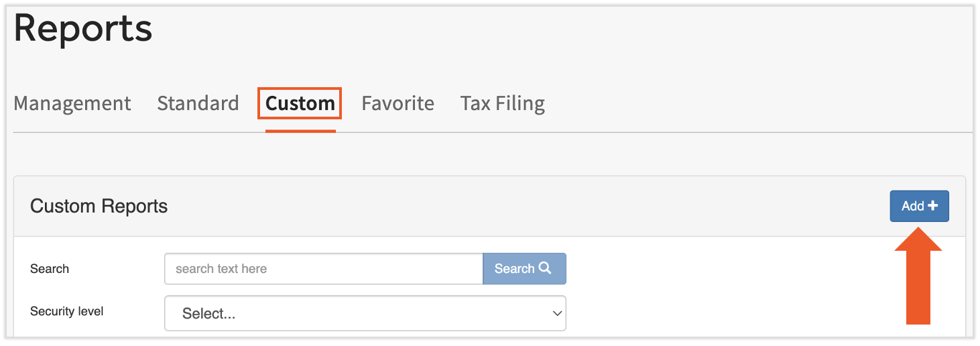Click the 'Select...' placeholder text
980x346 pixels.
(x=208, y=314)
